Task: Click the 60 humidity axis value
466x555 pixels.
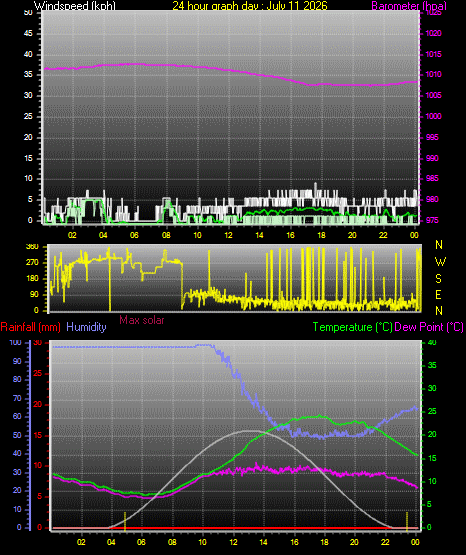Action: [x=17, y=416]
